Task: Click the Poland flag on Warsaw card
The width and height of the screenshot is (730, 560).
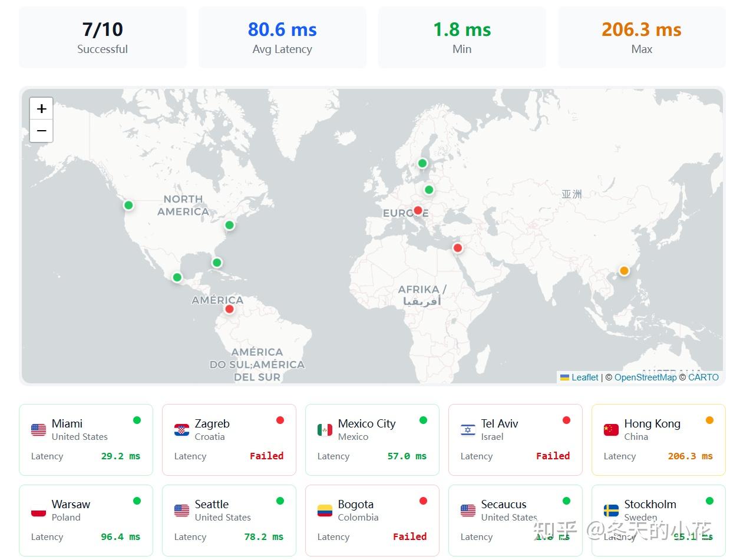Action: click(x=38, y=511)
